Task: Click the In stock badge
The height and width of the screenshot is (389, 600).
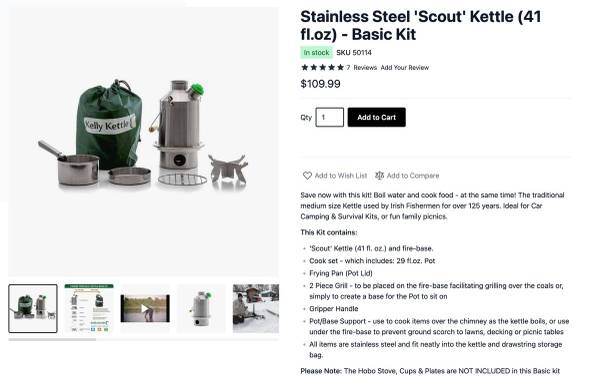Action: point(316,52)
